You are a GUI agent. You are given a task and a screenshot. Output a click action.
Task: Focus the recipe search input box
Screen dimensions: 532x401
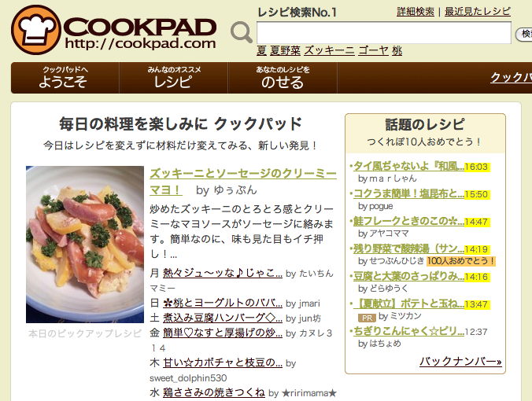point(384,32)
